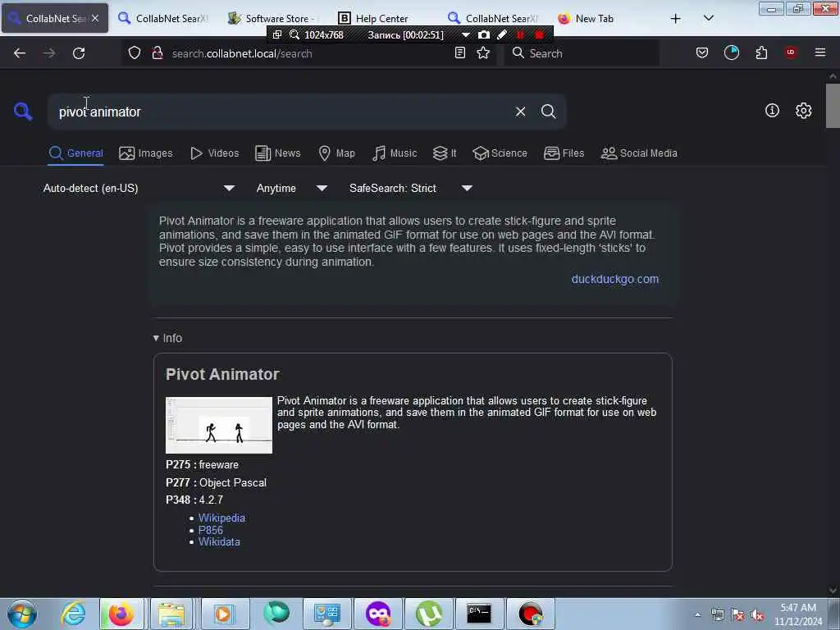Click the pivot animator search field

point(284,112)
